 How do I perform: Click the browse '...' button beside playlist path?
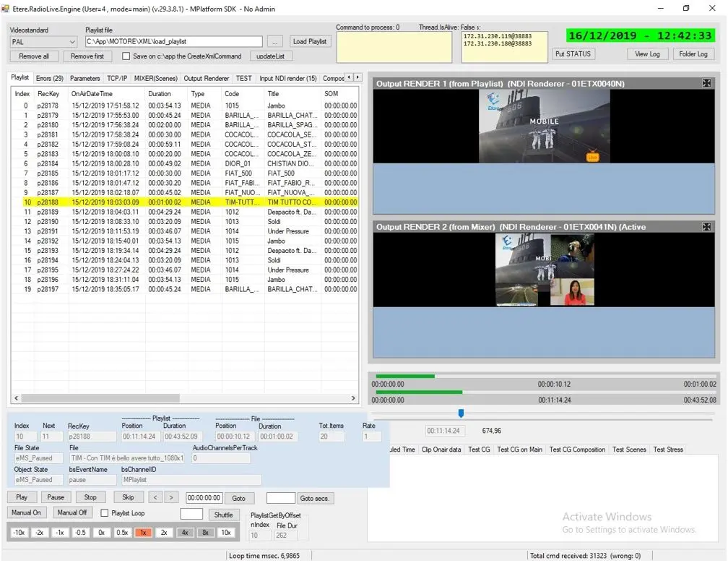click(x=275, y=42)
